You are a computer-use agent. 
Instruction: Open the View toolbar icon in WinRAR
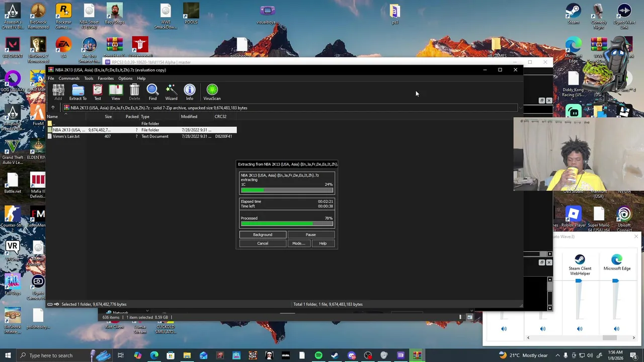116,93
